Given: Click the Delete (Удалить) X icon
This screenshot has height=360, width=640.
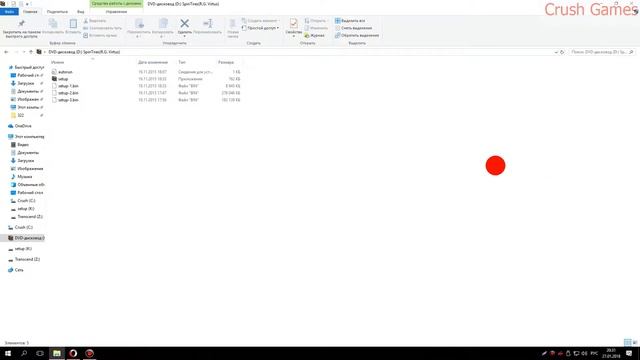Looking at the screenshot, I should (x=184, y=23).
